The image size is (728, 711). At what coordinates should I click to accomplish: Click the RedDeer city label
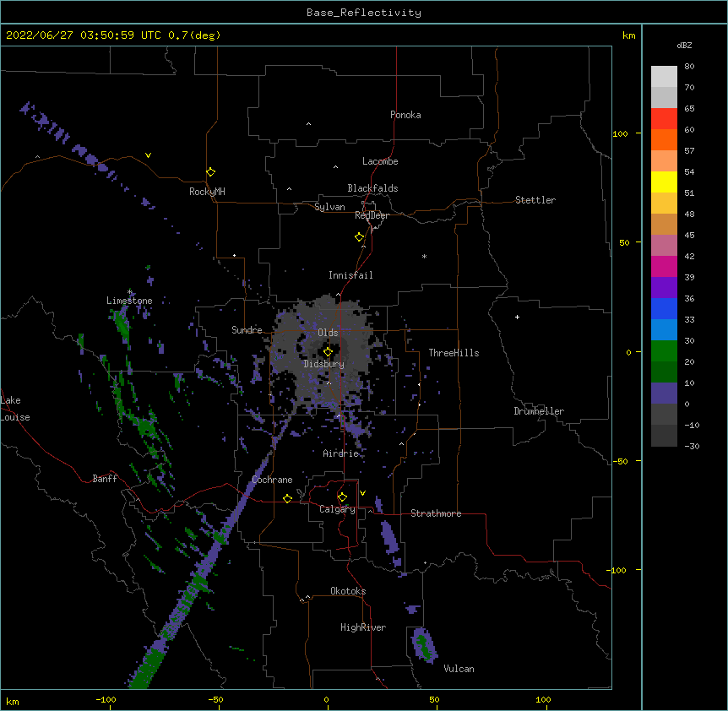pyautogui.click(x=372, y=215)
